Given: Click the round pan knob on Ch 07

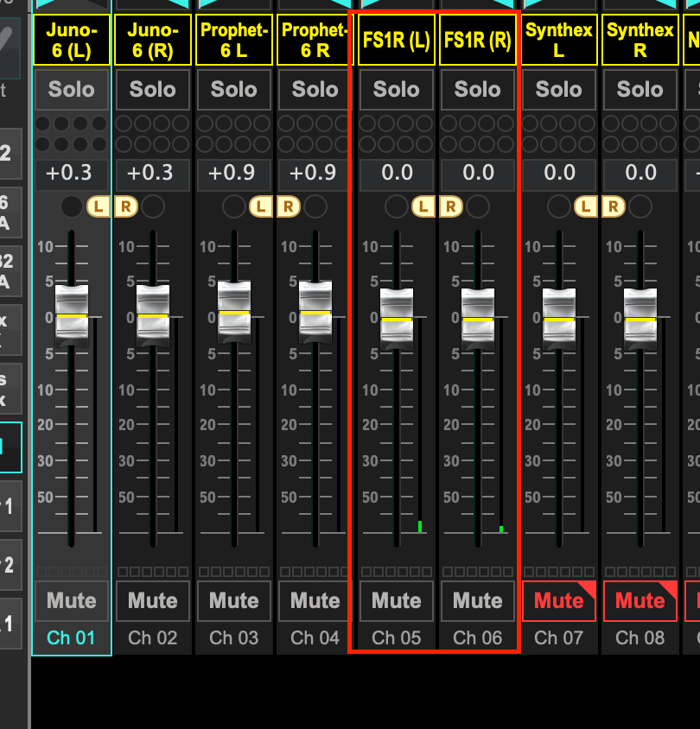Looking at the screenshot, I should click(x=558, y=206).
